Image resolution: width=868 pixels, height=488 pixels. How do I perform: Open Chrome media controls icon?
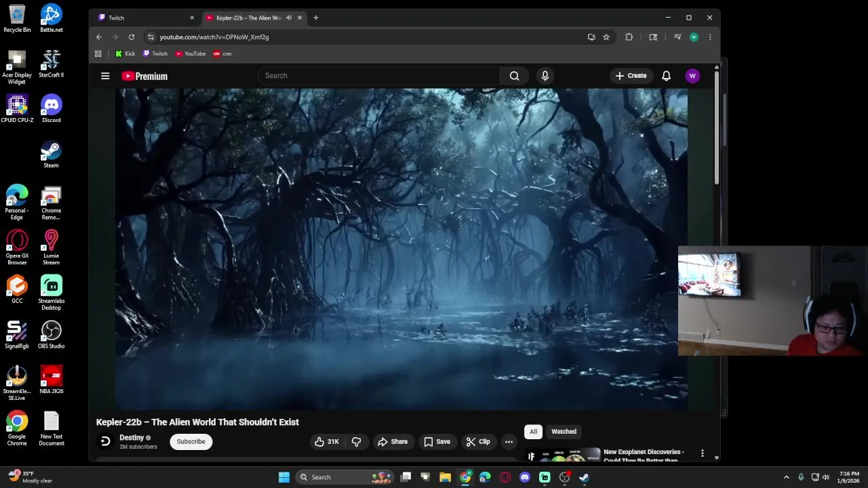click(677, 37)
